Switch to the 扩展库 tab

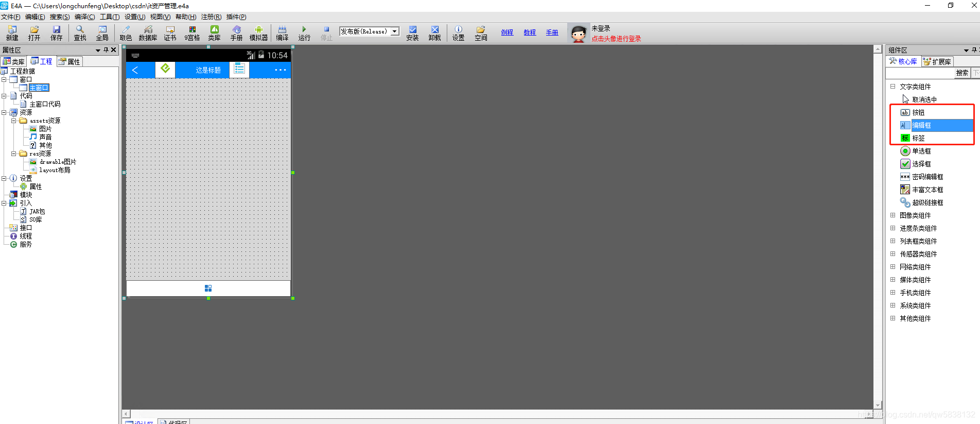937,62
